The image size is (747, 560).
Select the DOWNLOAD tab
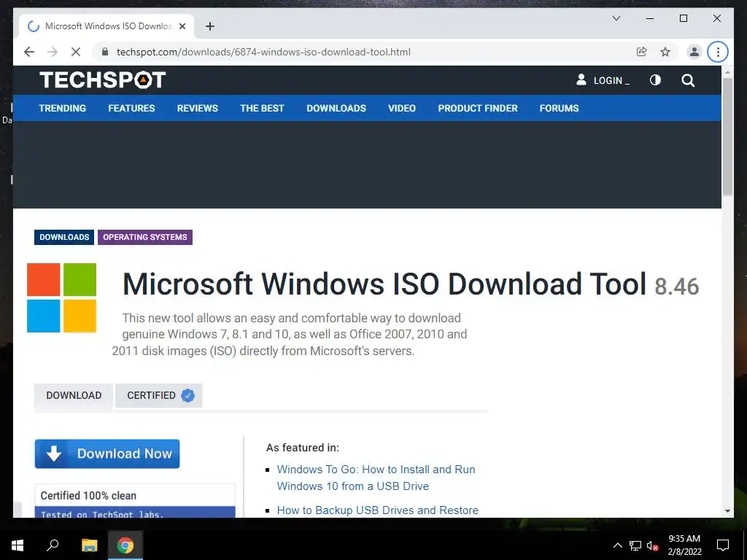[x=74, y=395]
